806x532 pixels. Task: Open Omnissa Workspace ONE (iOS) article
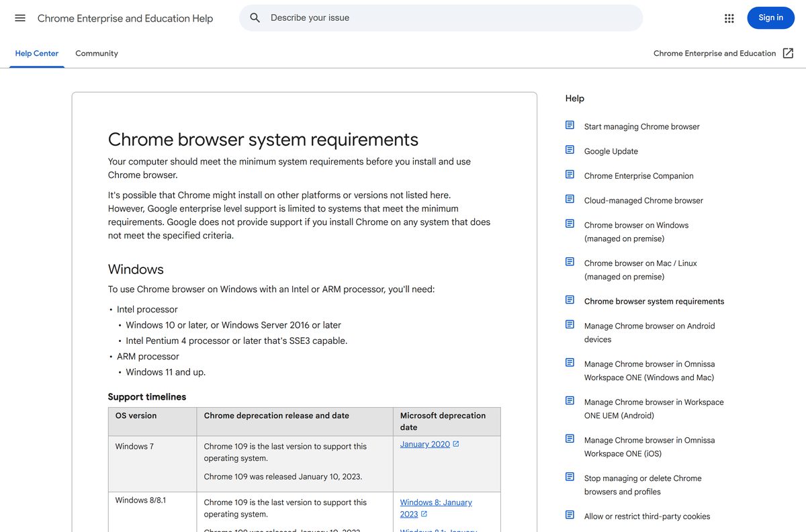pos(650,447)
